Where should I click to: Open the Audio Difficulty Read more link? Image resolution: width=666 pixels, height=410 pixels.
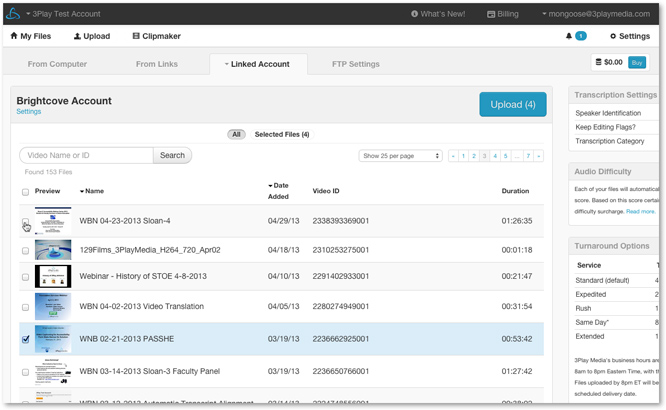(640, 212)
